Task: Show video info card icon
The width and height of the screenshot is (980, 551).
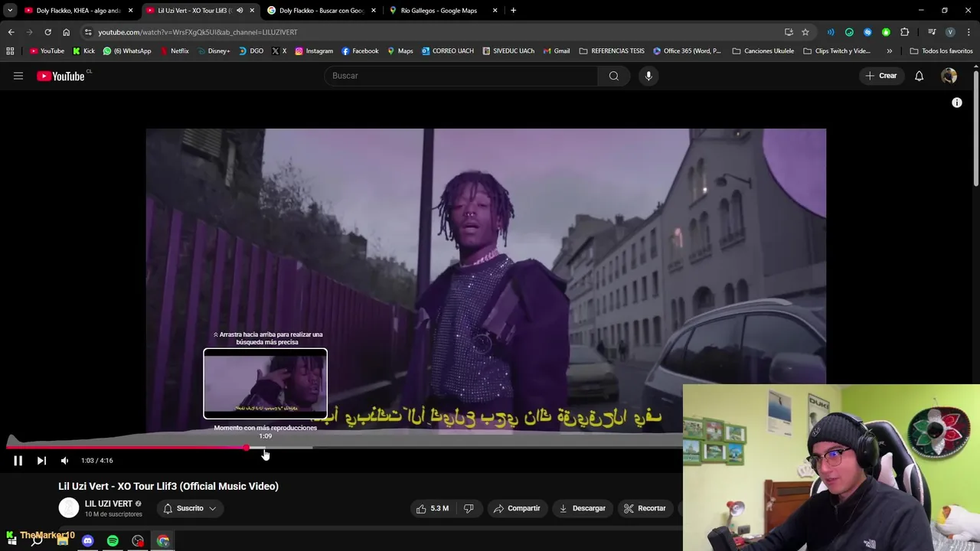Action: coord(956,103)
